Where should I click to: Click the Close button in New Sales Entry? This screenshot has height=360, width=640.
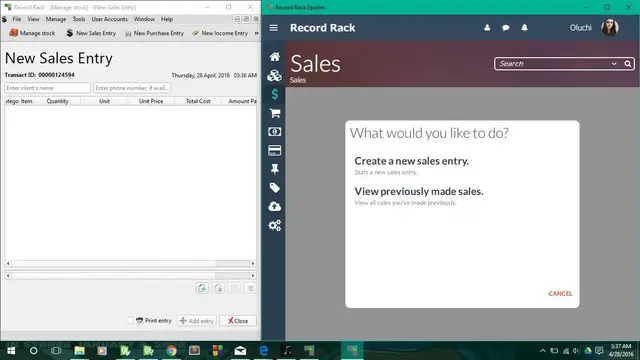point(238,321)
